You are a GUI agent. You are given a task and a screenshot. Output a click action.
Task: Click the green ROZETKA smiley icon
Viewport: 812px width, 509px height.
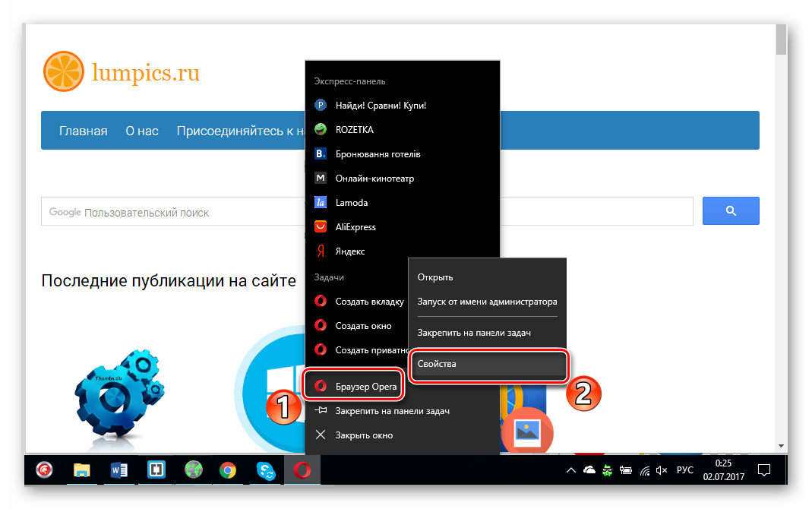(x=321, y=129)
